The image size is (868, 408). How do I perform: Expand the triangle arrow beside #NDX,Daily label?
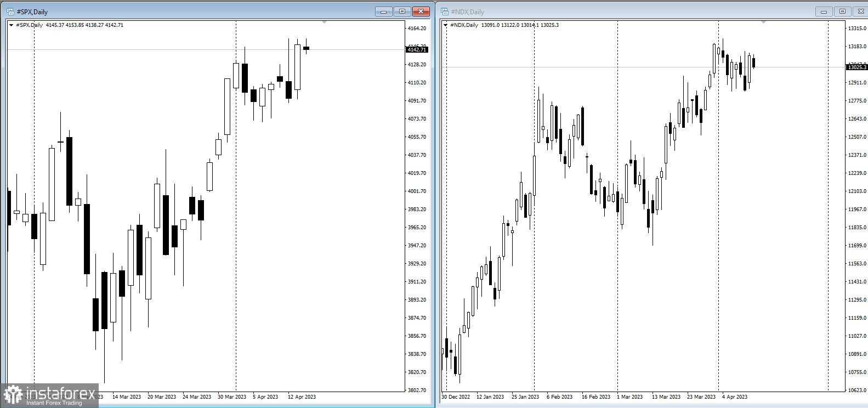445,25
